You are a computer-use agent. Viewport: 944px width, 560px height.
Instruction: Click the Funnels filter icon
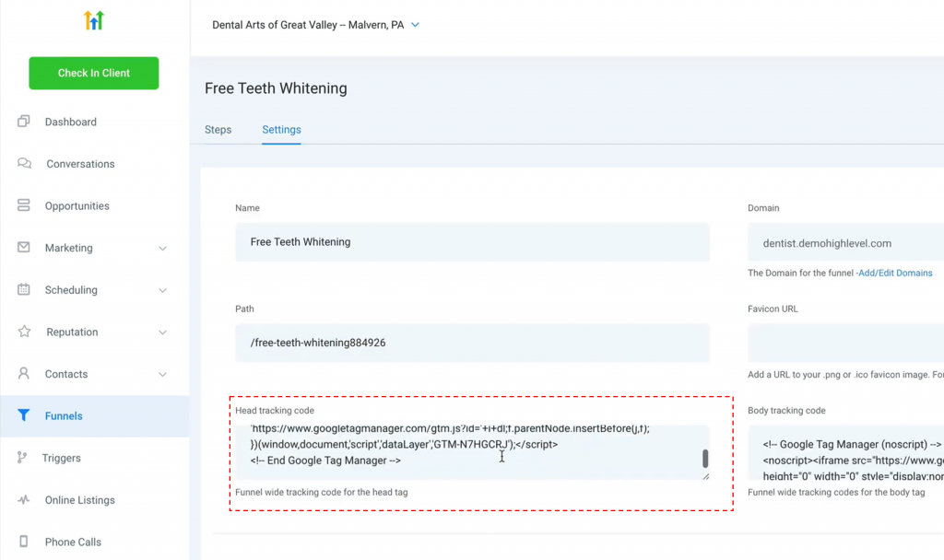coord(23,415)
